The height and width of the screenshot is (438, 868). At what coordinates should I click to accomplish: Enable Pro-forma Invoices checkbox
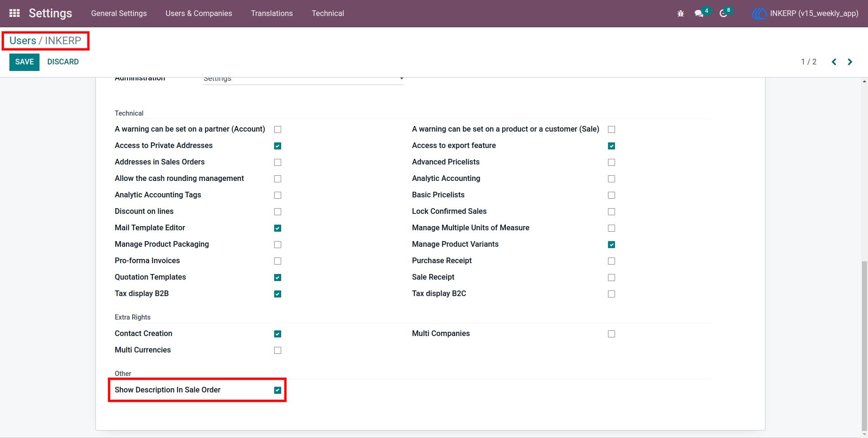(x=277, y=261)
